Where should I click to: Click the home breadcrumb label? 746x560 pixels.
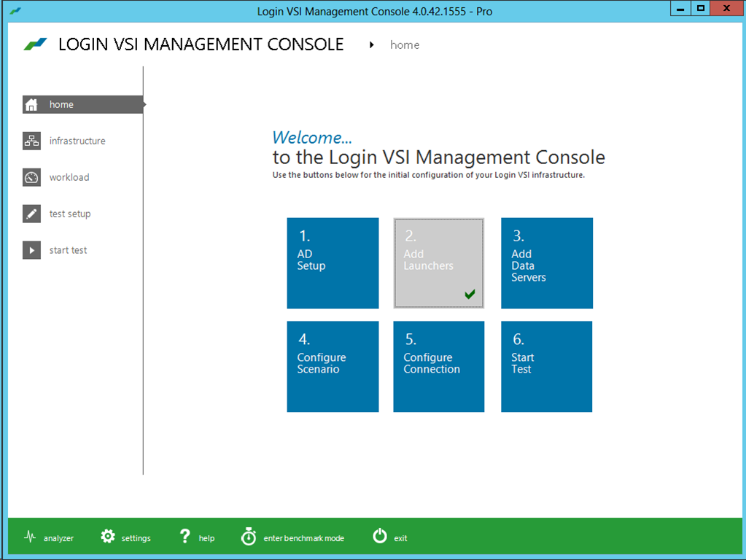coord(405,44)
